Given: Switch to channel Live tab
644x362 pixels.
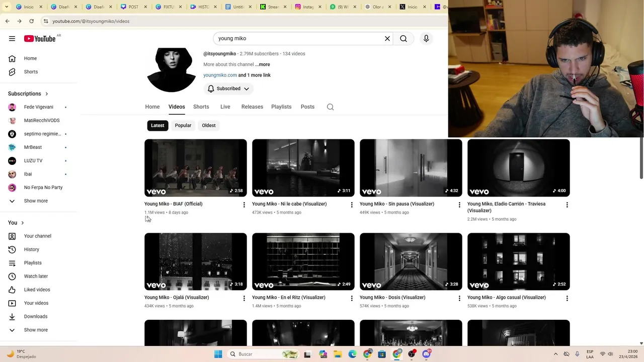Looking at the screenshot, I should pos(225,107).
